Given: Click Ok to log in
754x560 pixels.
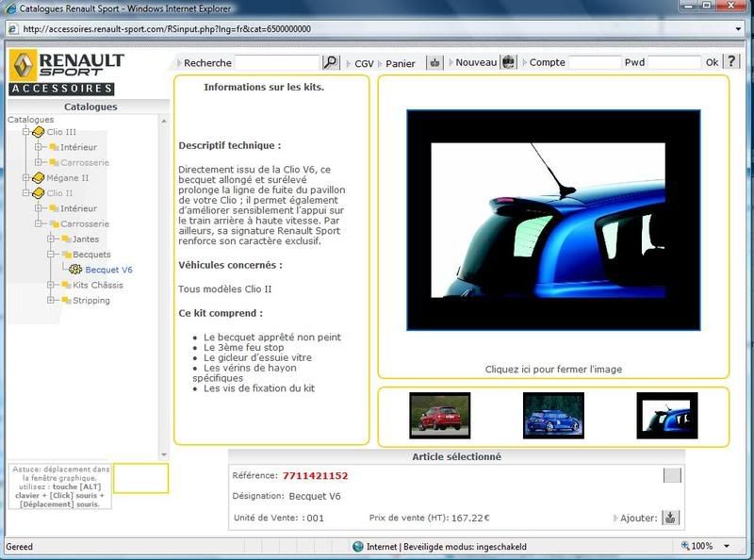Looking at the screenshot, I should click(712, 62).
